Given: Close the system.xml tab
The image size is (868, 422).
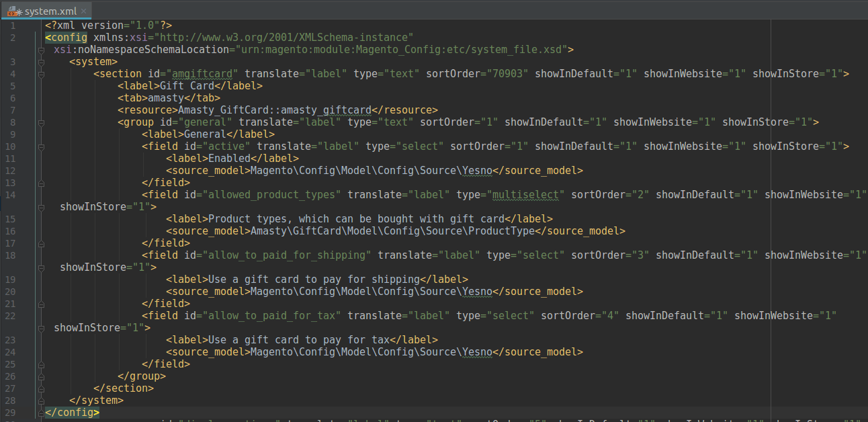Looking at the screenshot, I should tap(83, 11).
